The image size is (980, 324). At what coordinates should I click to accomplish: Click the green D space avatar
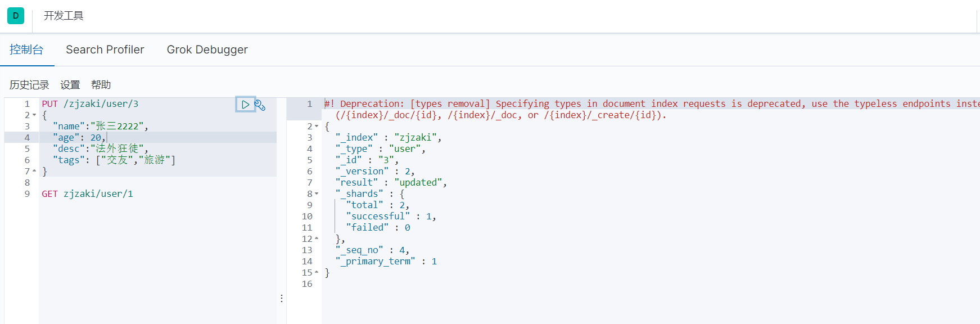tap(16, 16)
